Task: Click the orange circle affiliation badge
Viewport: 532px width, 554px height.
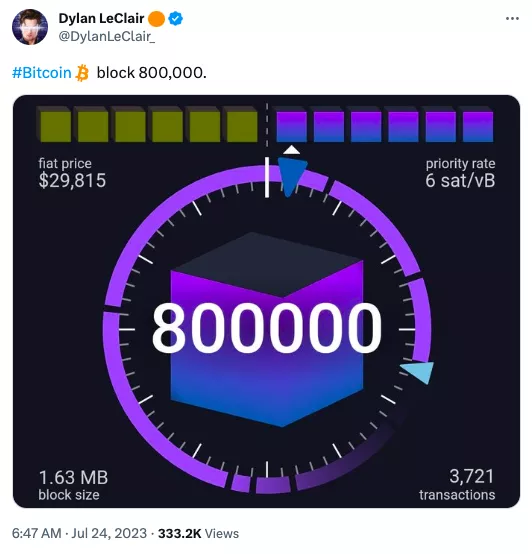Action: tap(156, 19)
